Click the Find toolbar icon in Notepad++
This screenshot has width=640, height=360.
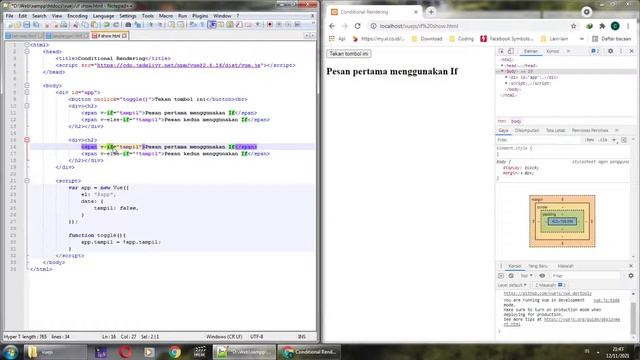128,25
